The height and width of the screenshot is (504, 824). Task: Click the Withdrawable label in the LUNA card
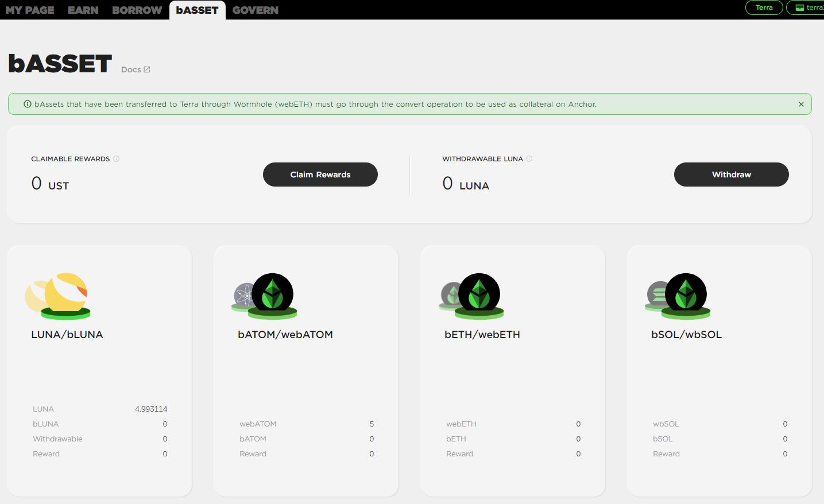pyautogui.click(x=57, y=439)
